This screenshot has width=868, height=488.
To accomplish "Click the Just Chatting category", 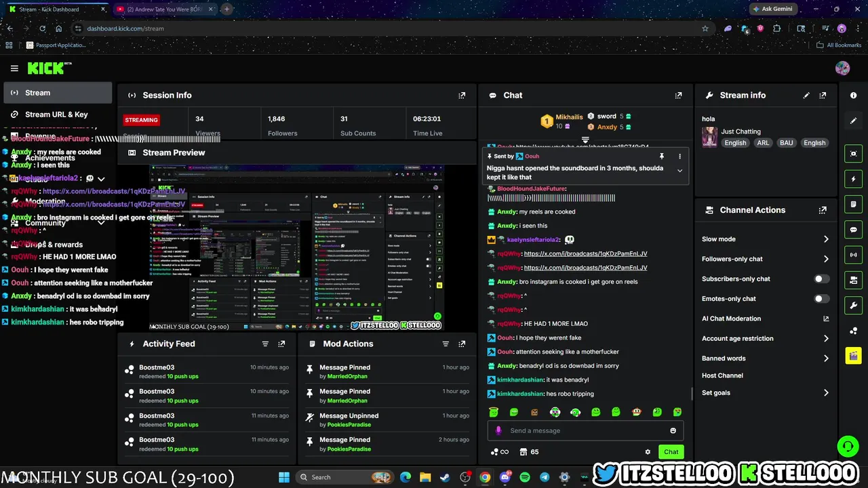I will coord(741,131).
